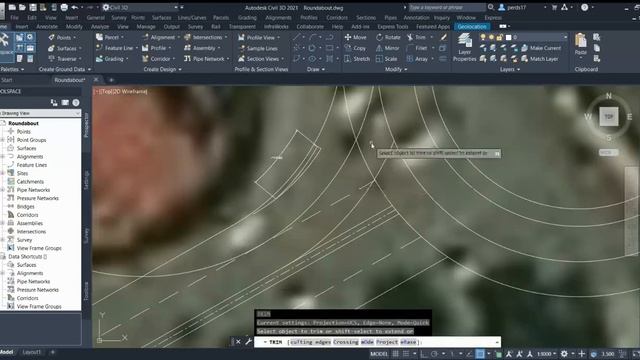Select the Stretch tool
Viewport: 640px width, 360px height.
357,59
